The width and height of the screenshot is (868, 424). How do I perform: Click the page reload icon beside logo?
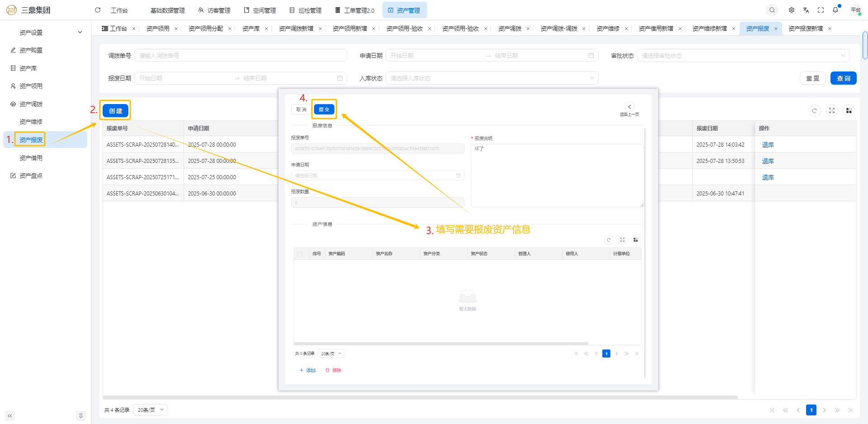tap(98, 10)
